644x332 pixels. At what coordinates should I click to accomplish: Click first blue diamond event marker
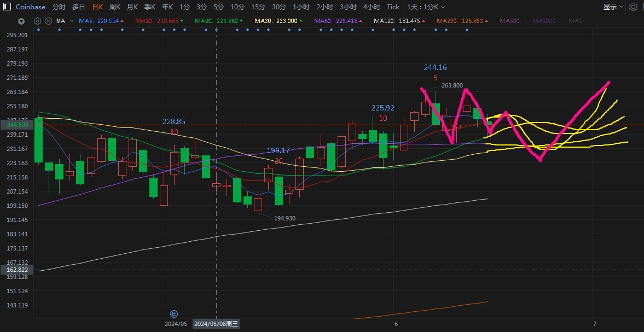[x=38, y=30]
